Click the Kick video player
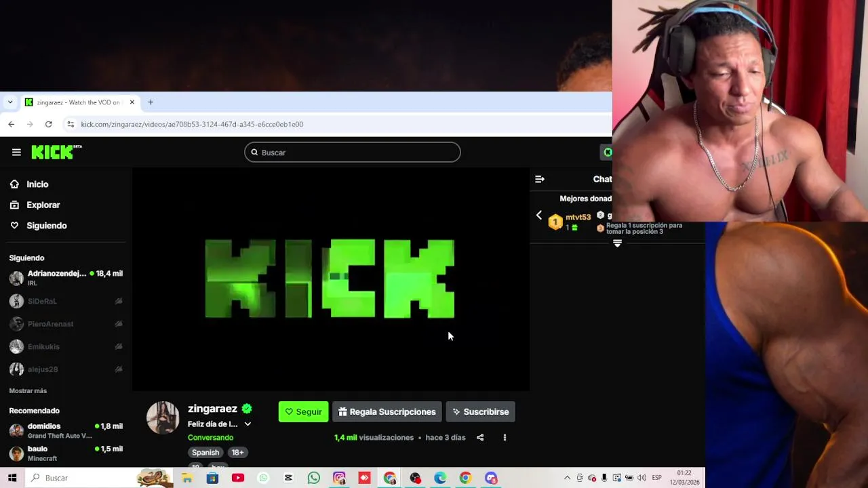The width and height of the screenshot is (868, 488). tap(330, 279)
